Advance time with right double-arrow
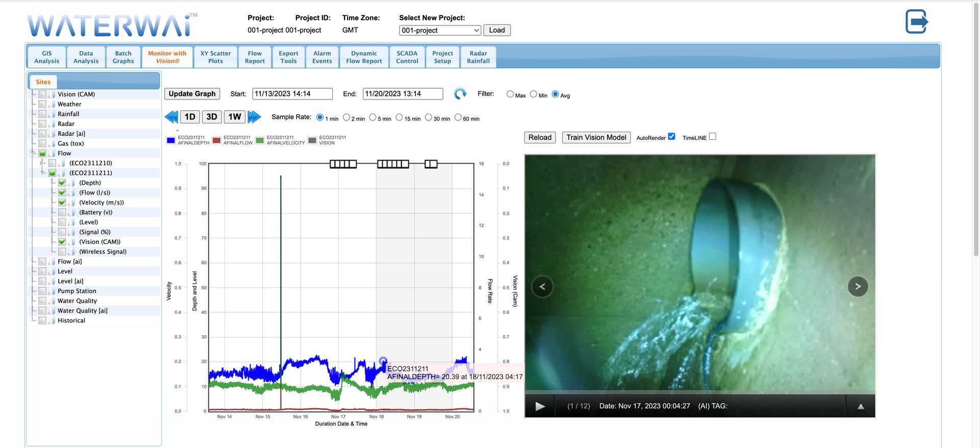The height and width of the screenshot is (448, 980). coord(254,117)
